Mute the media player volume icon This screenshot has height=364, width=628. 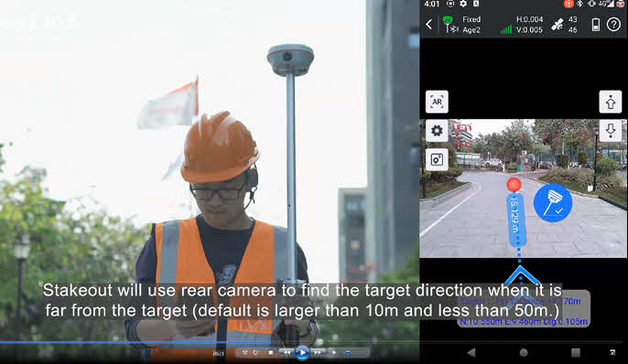tap(333, 353)
